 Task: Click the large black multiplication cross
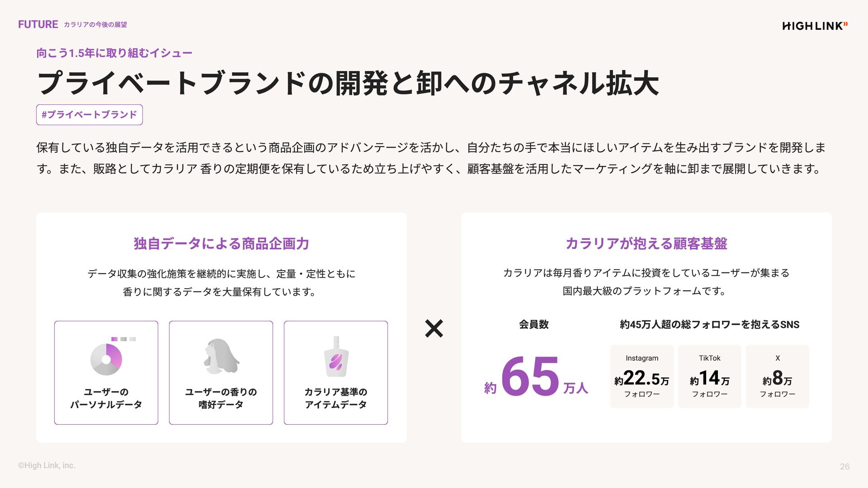[434, 328]
